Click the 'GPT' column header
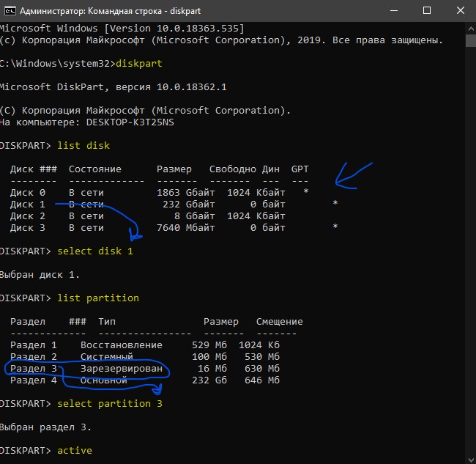 click(300, 169)
